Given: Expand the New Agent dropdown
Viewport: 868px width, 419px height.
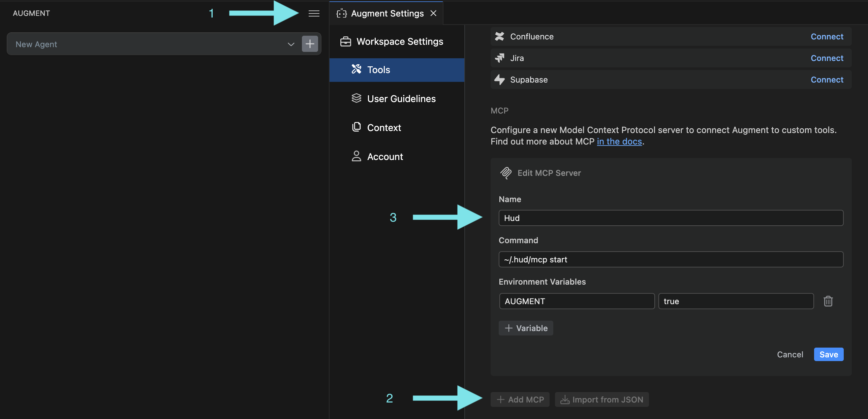Looking at the screenshot, I should 291,44.
